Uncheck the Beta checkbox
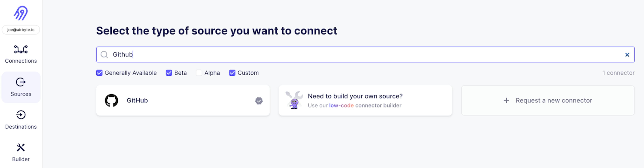The width and height of the screenshot is (644, 168). [x=169, y=73]
